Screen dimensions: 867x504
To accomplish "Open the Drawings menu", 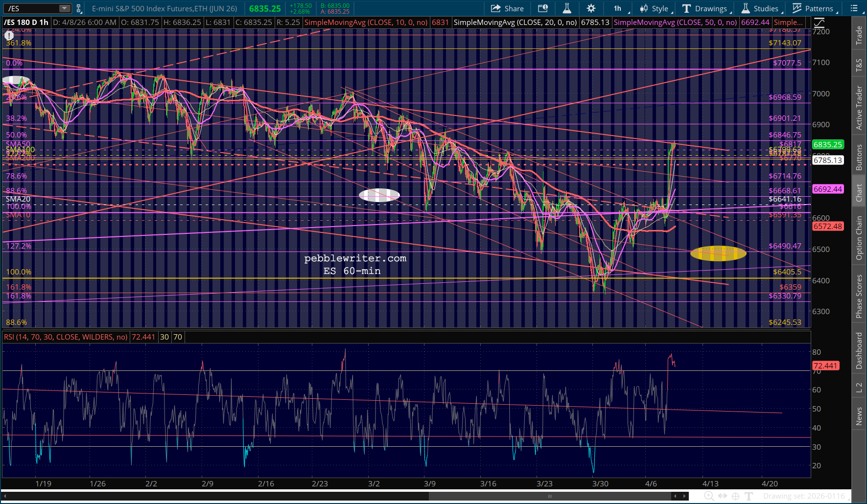I will coord(705,8).
